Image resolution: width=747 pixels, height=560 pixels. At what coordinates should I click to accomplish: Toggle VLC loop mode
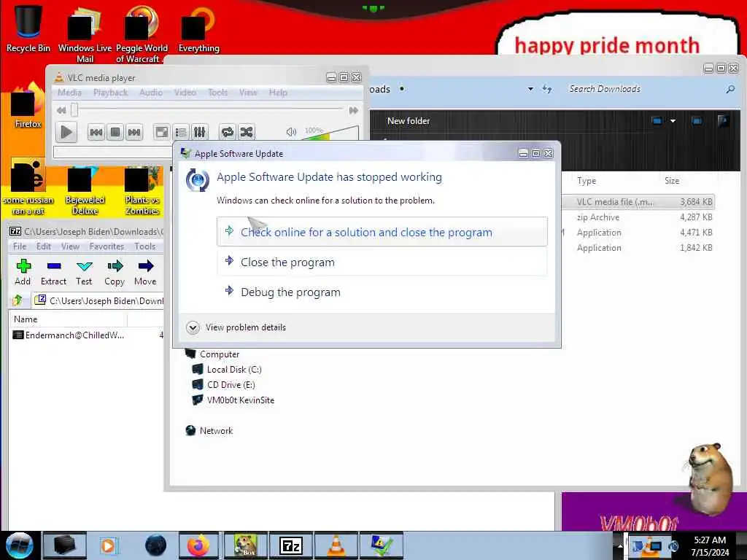point(228,132)
